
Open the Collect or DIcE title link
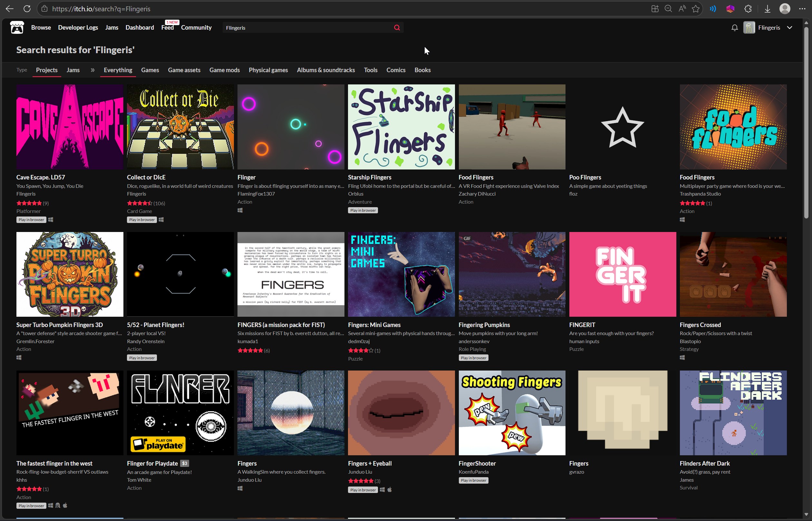tap(146, 177)
